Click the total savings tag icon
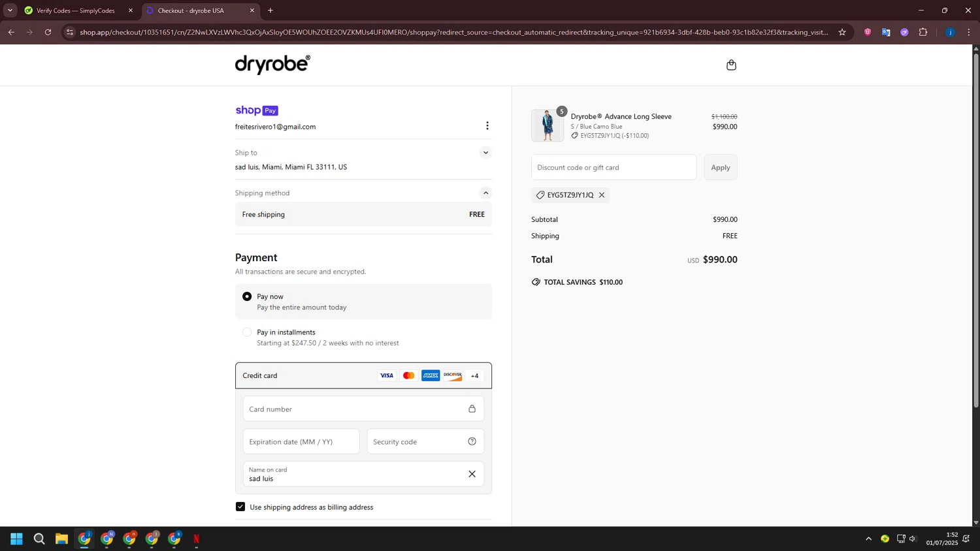Image resolution: width=980 pixels, height=551 pixels. pyautogui.click(x=536, y=282)
